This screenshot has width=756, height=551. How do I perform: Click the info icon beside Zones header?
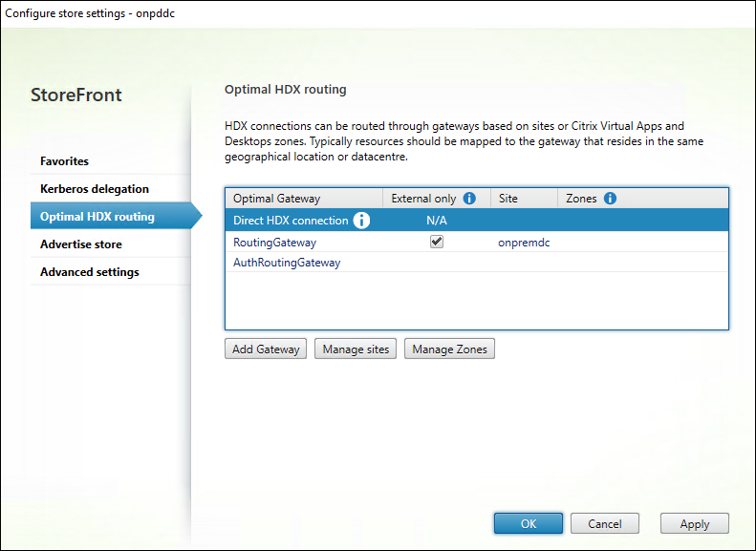pyautogui.click(x=610, y=199)
